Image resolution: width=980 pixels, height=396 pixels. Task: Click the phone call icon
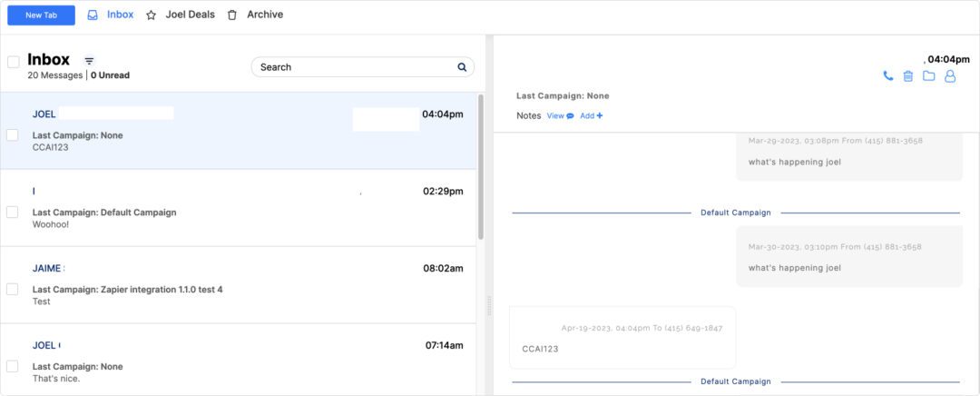click(x=887, y=76)
